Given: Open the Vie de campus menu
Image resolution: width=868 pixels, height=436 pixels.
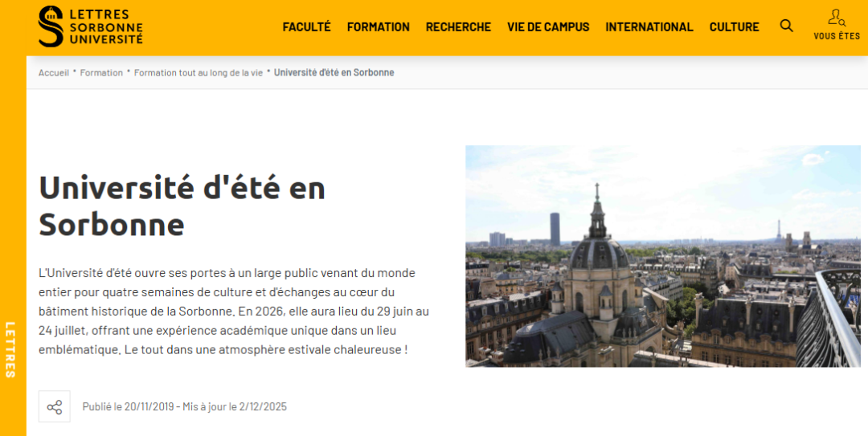Looking at the screenshot, I should 547,26.
